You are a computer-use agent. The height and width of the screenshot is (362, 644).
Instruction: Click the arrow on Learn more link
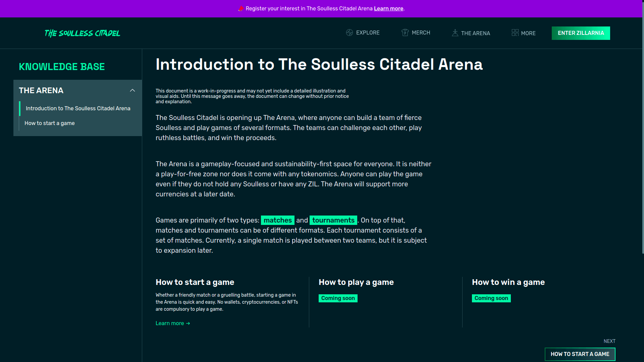188,323
